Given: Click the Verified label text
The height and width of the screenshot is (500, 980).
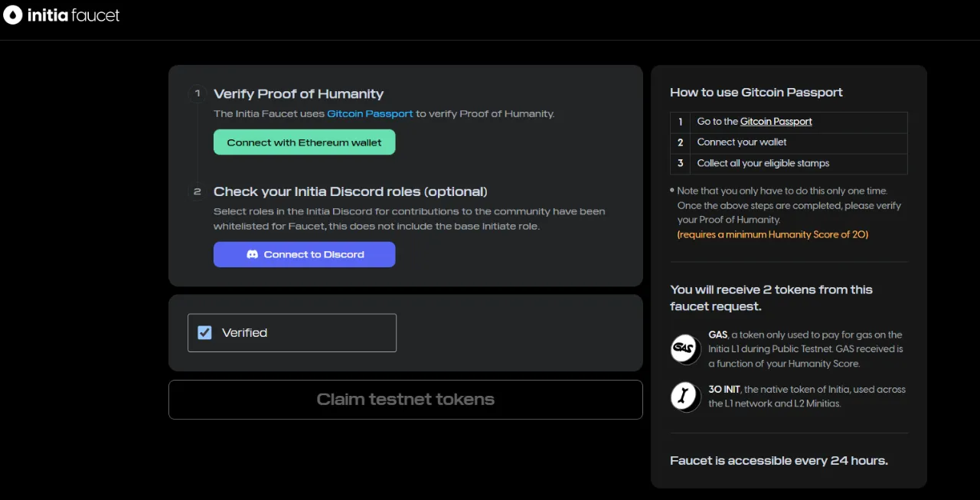Looking at the screenshot, I should pyautogui.click(x=244, y=332).
